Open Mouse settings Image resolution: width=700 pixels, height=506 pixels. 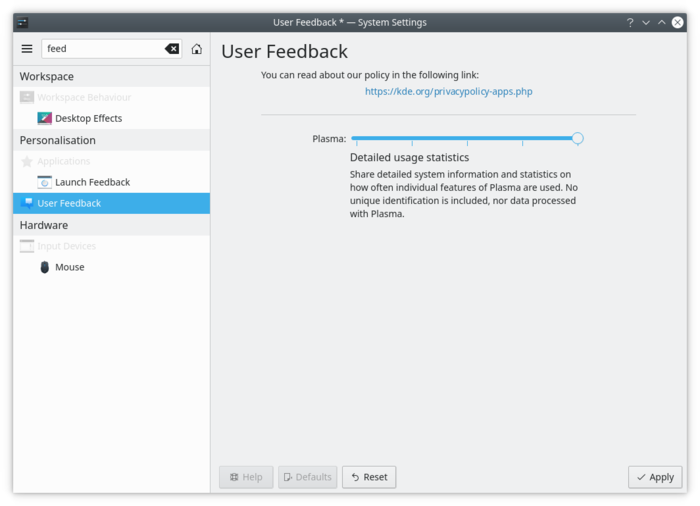[x=112, y=267]
